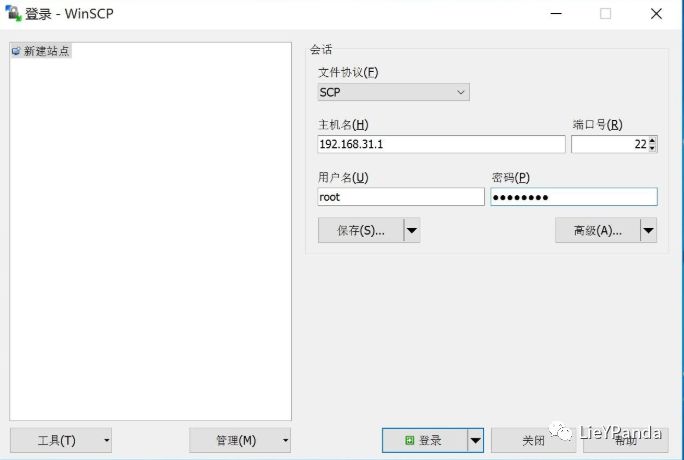
Task: Focus the 用户名 username field
Action: coord(400,197)
